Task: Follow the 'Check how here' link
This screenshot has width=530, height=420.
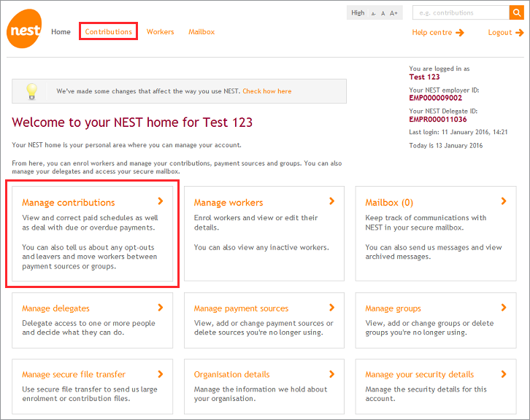Action: 267,91
